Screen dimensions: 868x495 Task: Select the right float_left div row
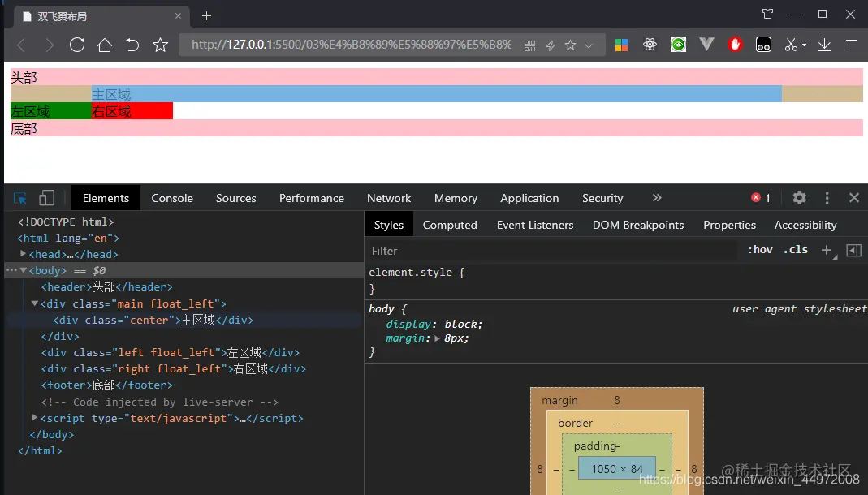173,369
